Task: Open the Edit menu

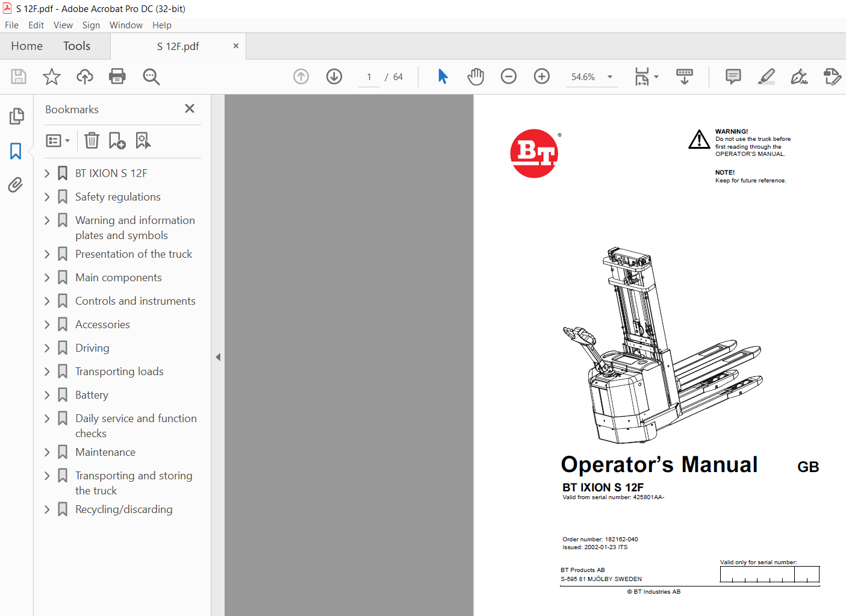Action: pos(36,25)
